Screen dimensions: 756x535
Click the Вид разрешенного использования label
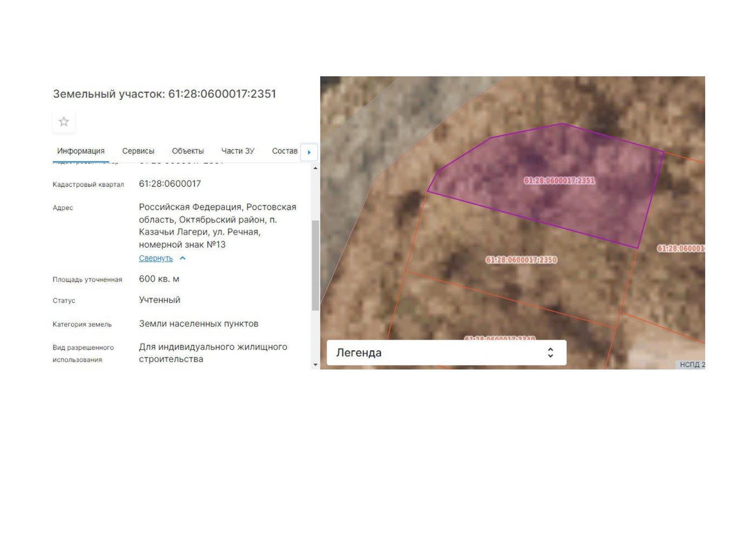tap(83, 353)
